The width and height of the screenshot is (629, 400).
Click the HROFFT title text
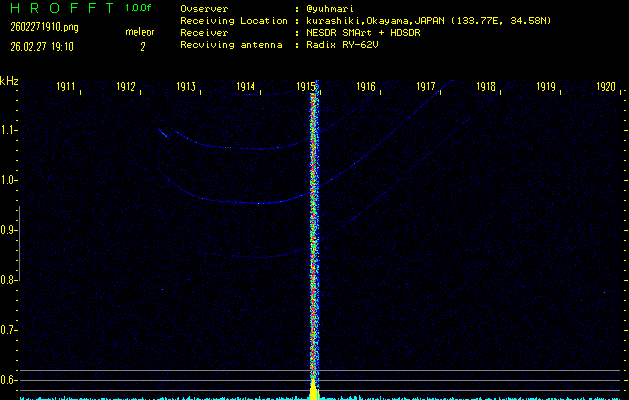[x=58, y=7]
